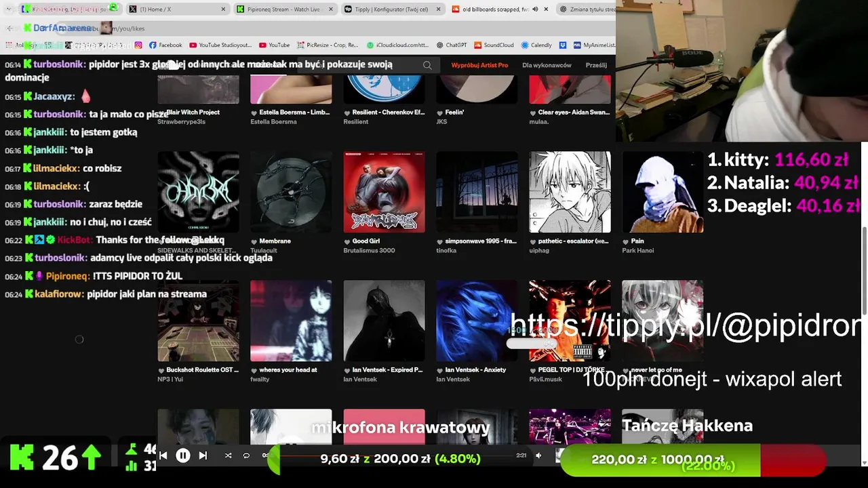This screenshot has width=868, height=488.
Task: Switch to Tipply Konfigurator tab
Action: tap(393, 9)
